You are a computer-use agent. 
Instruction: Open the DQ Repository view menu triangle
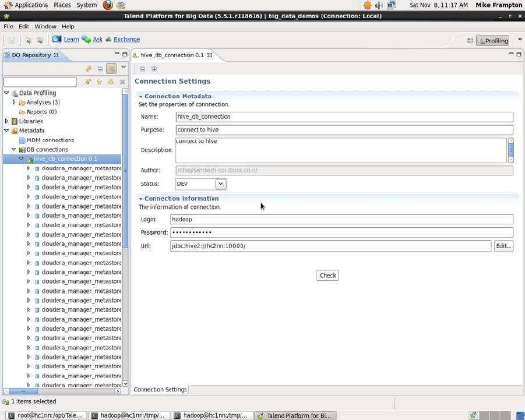pyautogui.click(x=124, y=67)
